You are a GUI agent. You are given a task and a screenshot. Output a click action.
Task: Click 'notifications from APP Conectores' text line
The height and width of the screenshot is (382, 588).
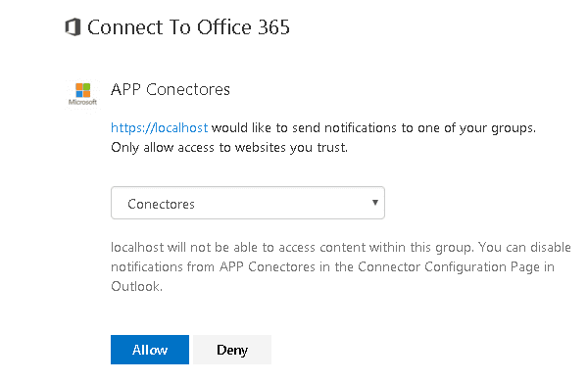coord(213,267)
